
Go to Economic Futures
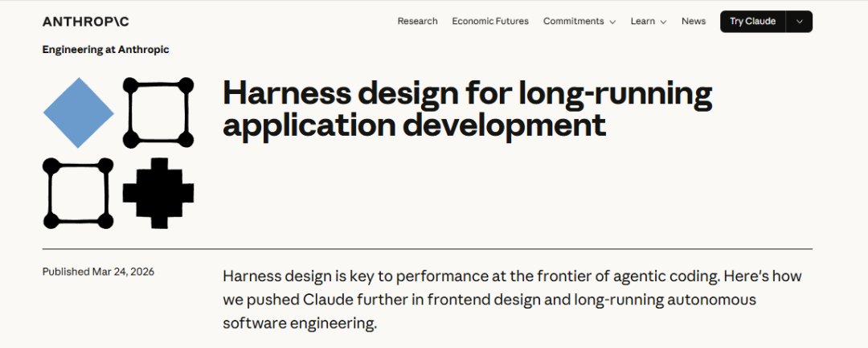pos(490,21)
